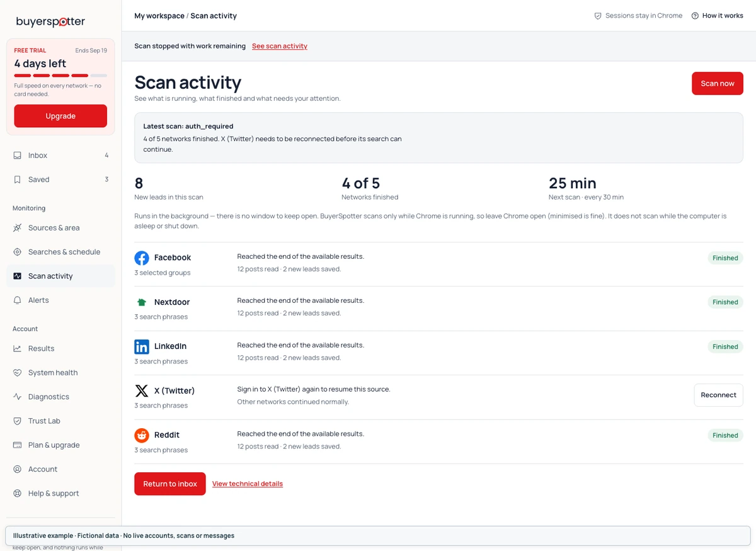Click the '25 min' next scan figure

click(x=573, y=183)
